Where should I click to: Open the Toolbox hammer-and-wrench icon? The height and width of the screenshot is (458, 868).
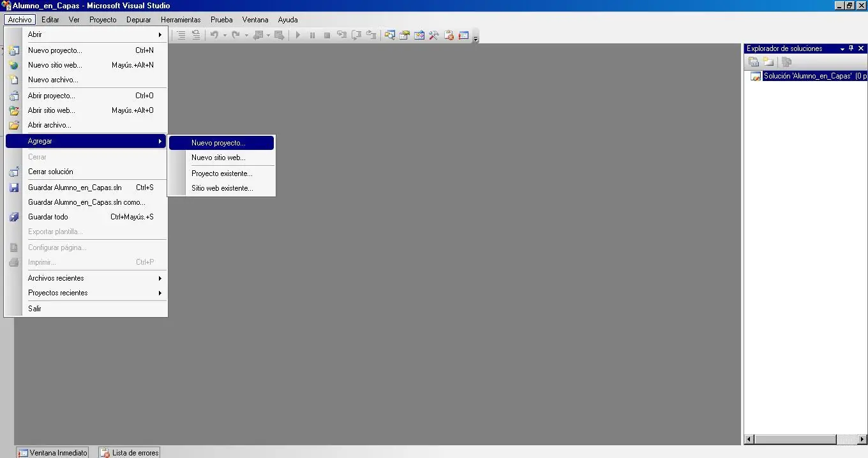coord(434,35)
